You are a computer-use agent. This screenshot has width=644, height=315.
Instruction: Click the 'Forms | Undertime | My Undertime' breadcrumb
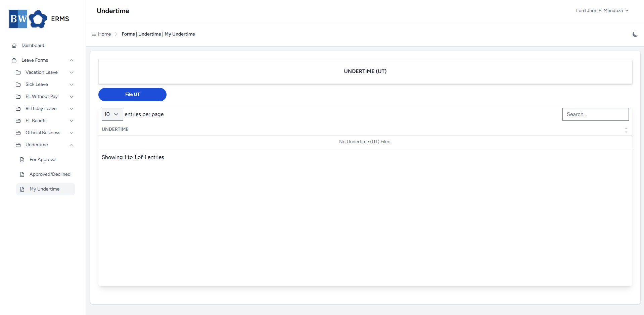point(158,34)
